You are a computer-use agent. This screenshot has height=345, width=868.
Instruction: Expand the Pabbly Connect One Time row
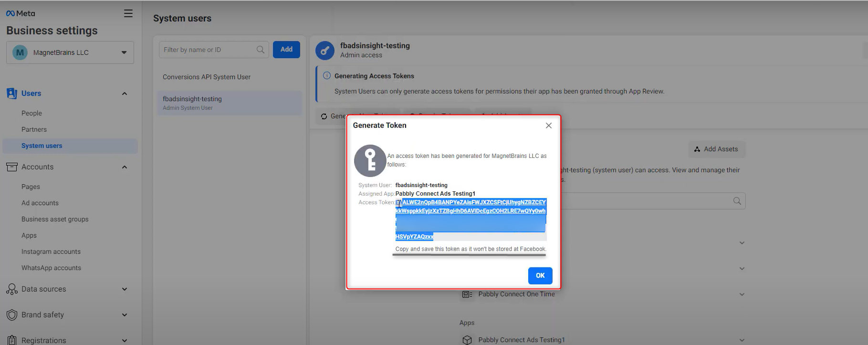742,294
